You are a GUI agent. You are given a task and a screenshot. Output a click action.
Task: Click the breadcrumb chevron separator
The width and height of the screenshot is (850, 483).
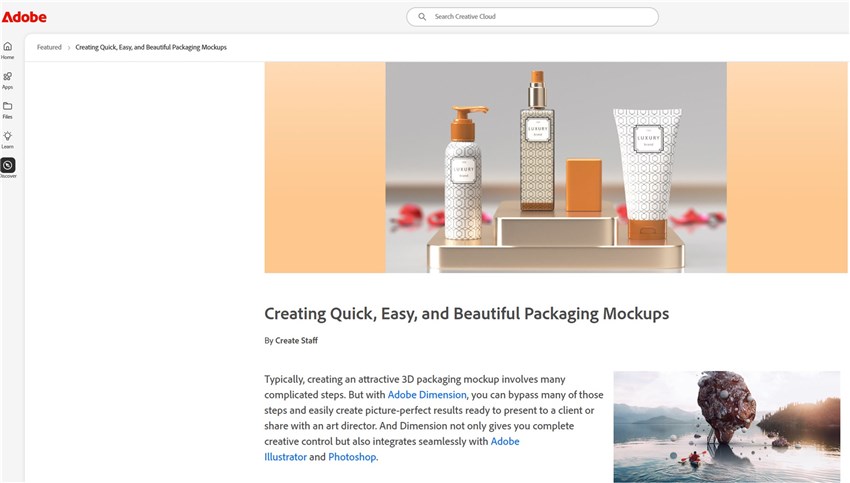click(x=69, y=48)
